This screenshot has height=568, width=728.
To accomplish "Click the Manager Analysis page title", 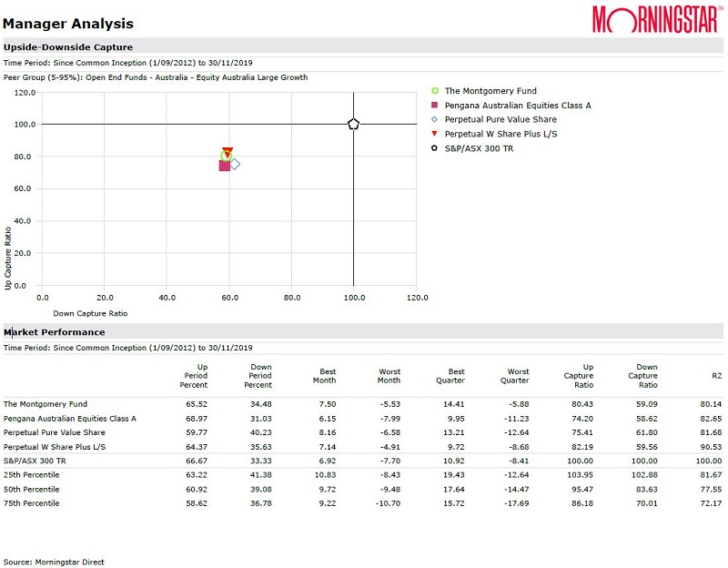I will (68, 24).
